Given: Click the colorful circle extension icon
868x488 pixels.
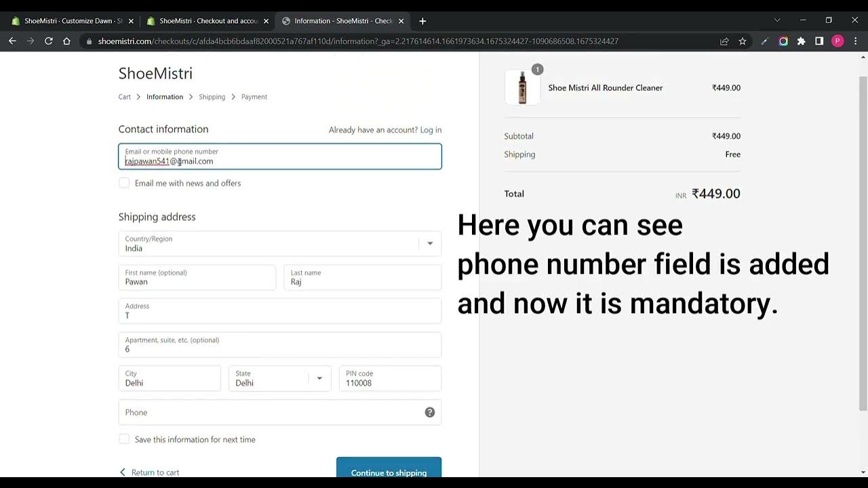Looking at the screenshot, I should click(783, 41).
